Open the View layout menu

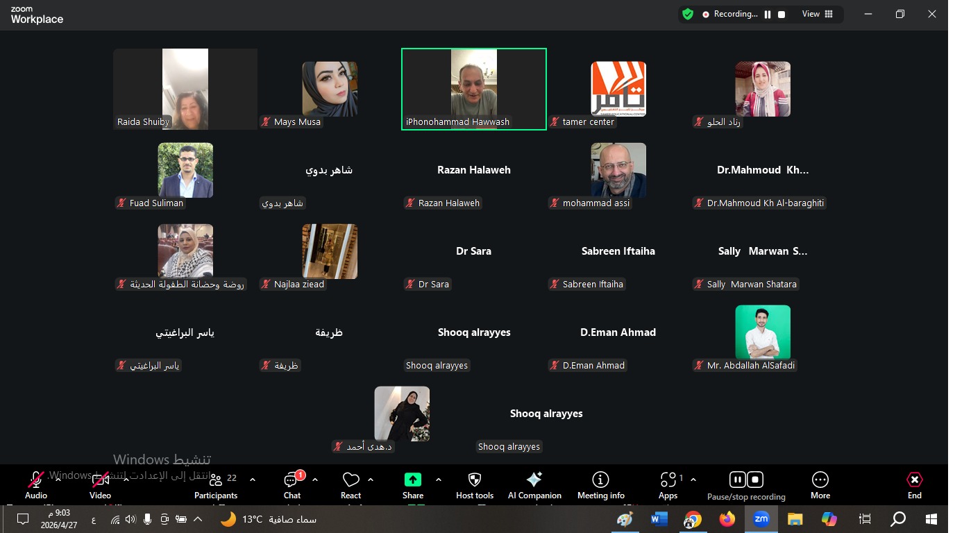[x=818, y=14]
